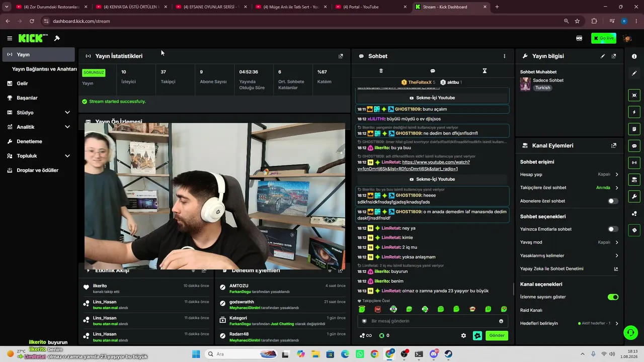The height and width of the screenshot is (362, 644).
Task: Open Takipçilere özel sohbet setting showing Anında
Action: [569, 188]
